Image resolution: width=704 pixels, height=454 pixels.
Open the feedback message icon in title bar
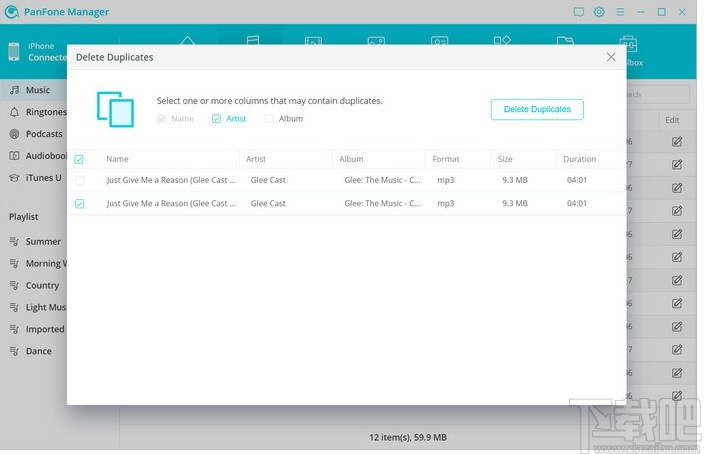(579, 12)
